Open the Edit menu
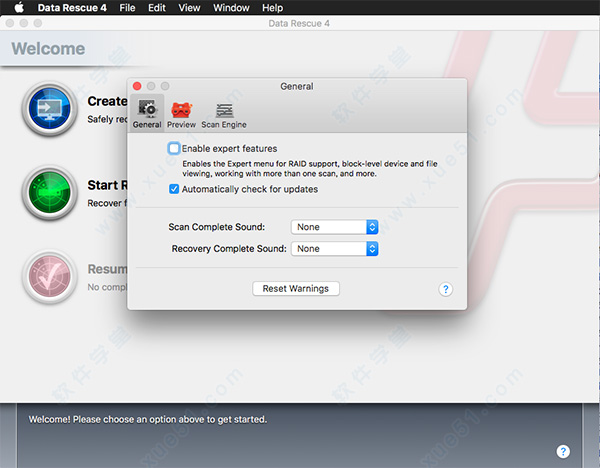 (157, 8)
